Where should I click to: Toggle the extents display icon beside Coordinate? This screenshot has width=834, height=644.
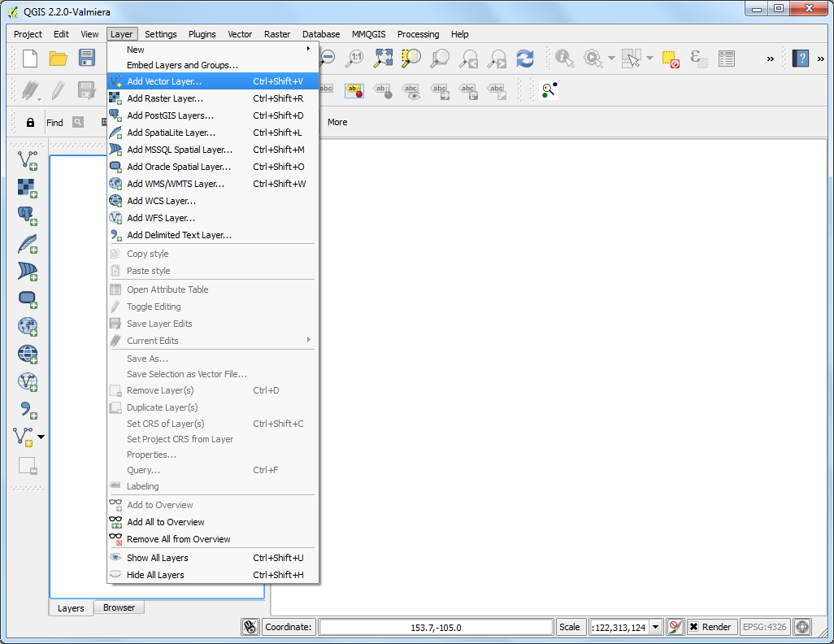(250, 627)
